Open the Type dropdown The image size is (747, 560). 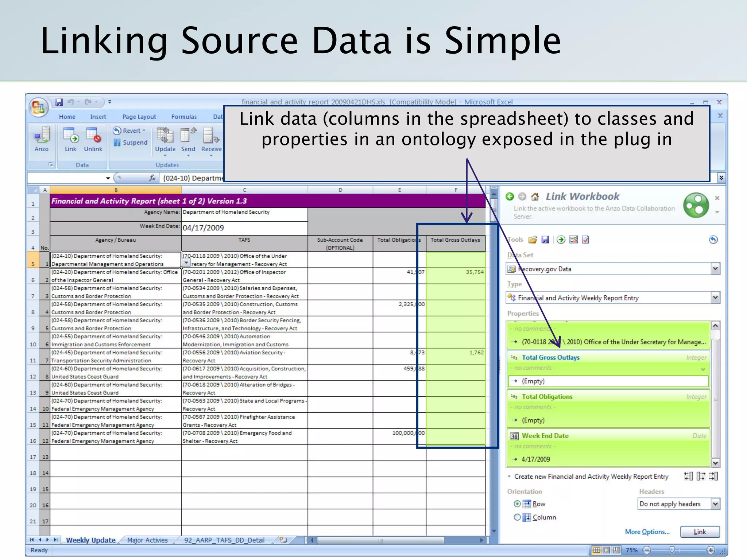click(715, 297)
